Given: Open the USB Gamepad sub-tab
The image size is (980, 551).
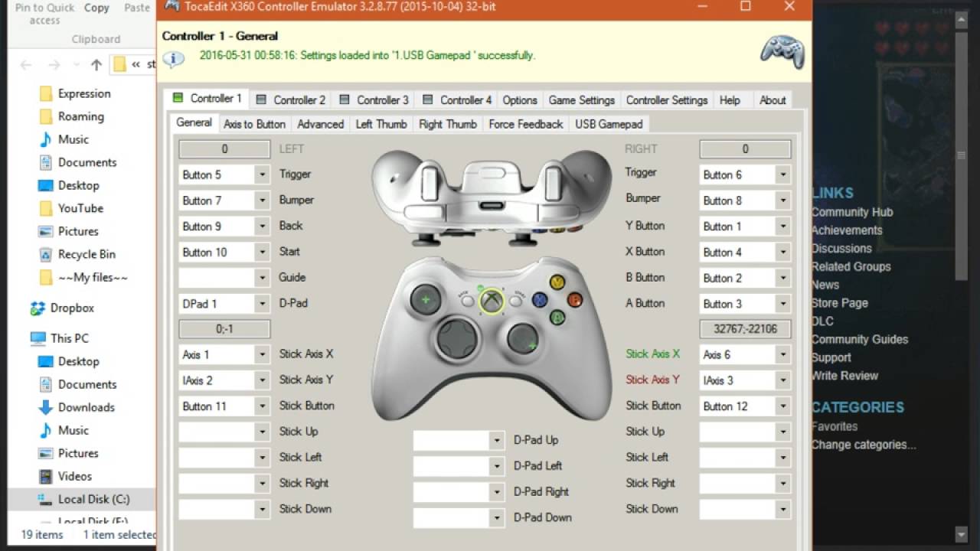Looking at the screenshot, I should click(609, 124).
